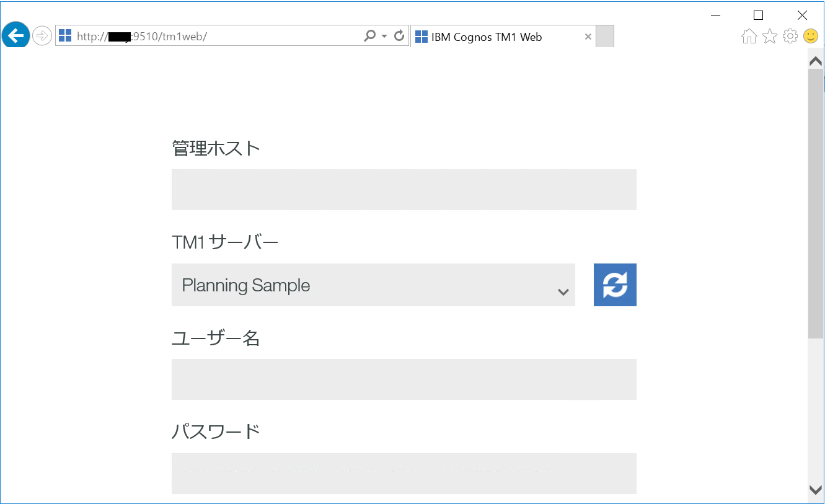The image size is (825, 504).
Task: Open the favorites star panel
Action: point(769,37)
